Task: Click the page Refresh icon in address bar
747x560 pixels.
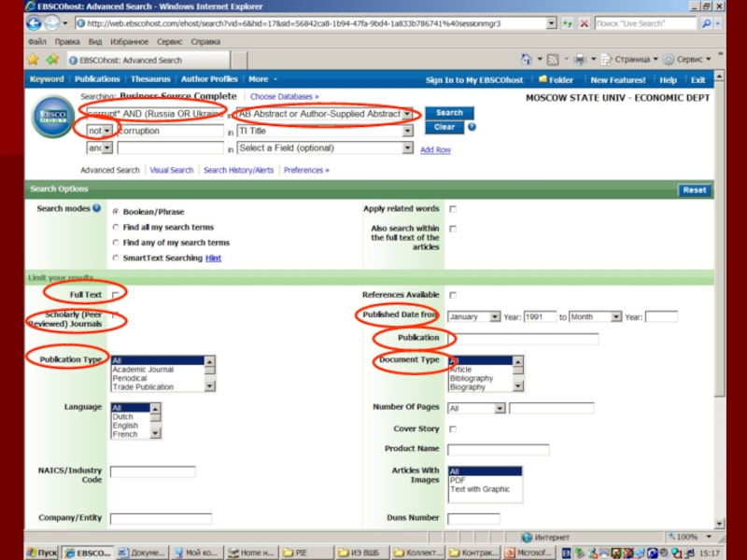Action: pyautogui.click(x=568, y=22)
